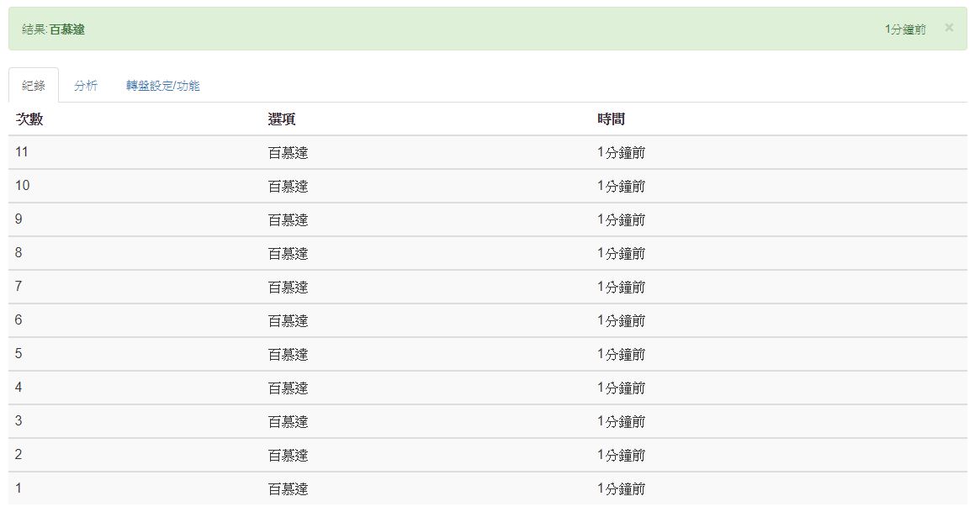Select count cell 8

tap(19, 254)
